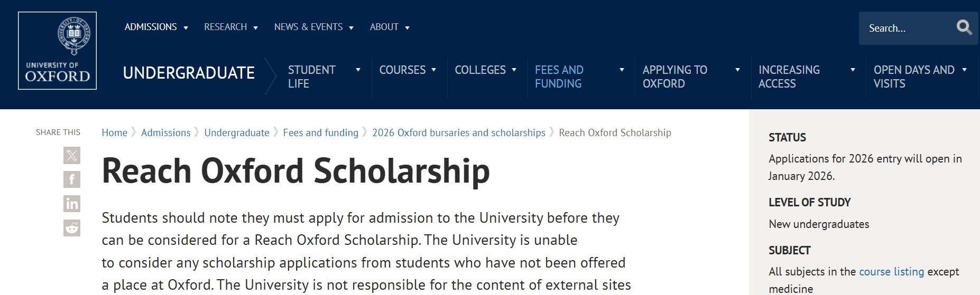980x295 pixels.
Task: Expand the Admissions dropdown arrow
Action: [186, 28]
